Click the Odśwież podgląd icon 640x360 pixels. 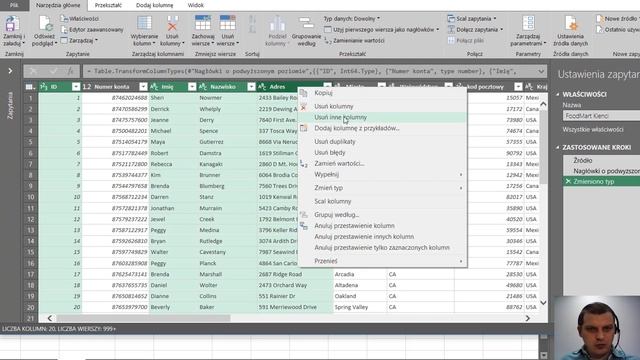pyautogui.click(x=45, y=24)
